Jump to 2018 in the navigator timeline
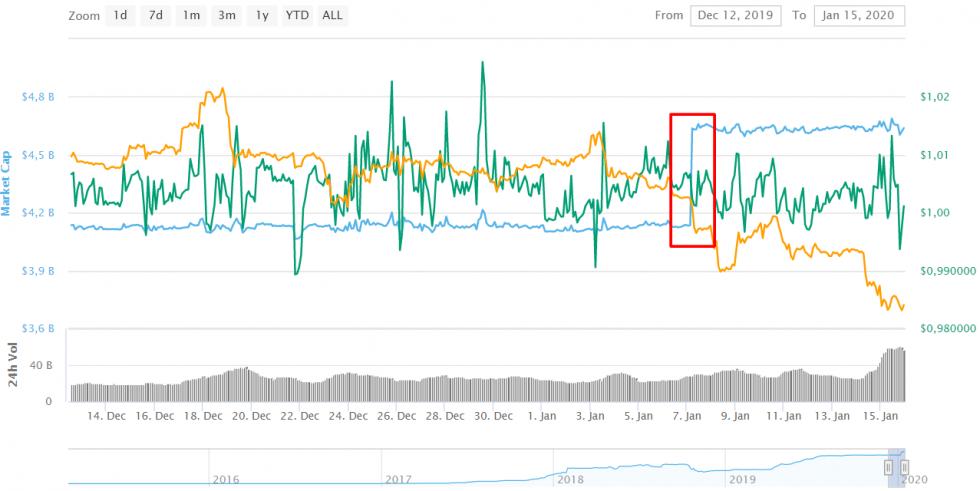 (569, 479)
